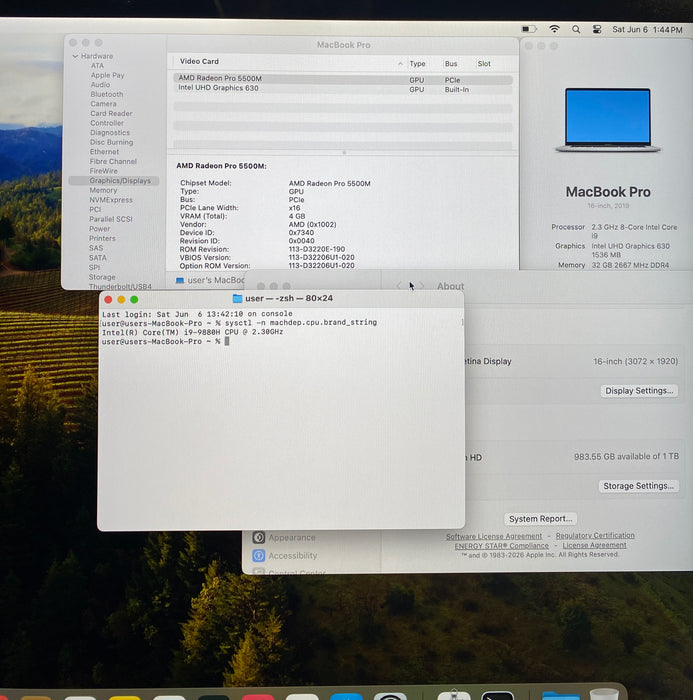Select Bluetooth in hardware sidebar
The height and width of the screenshot is (700, 693).
[x=107, y=94]
